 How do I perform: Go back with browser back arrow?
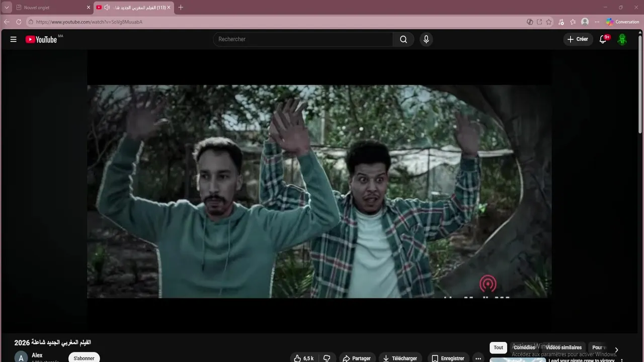(7, 22)
